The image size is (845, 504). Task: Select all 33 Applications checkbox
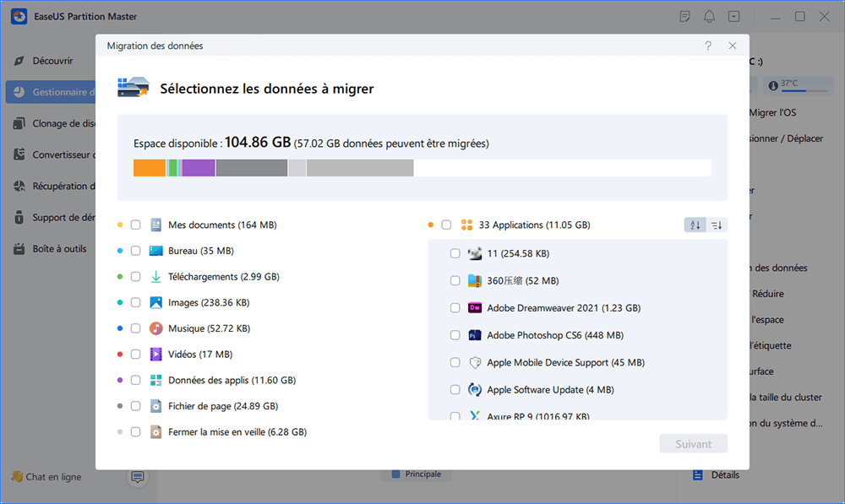click(446, 225)
